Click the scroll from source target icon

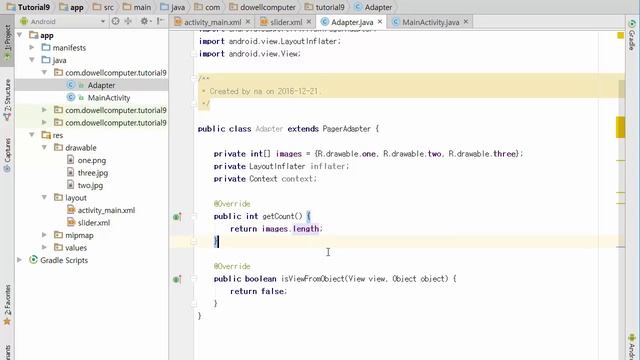click(116, 21)
